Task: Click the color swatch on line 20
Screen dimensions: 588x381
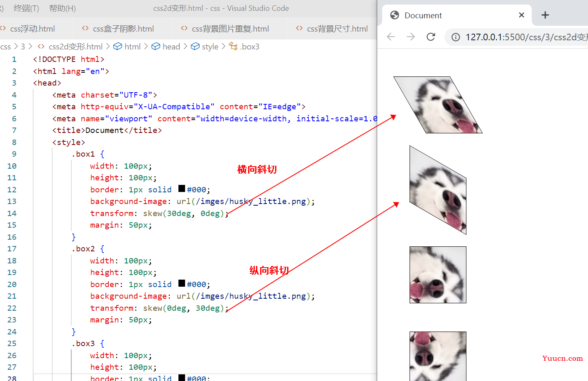Action: coord(182,283)
